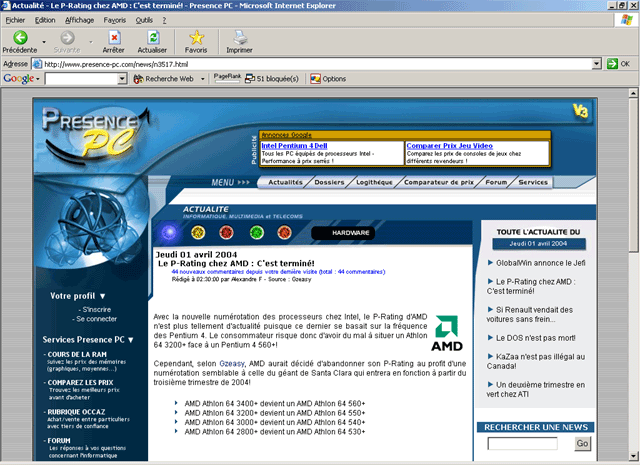640x465 pixels.
Task: Click the green OK go button
Action: pos(618,64)
